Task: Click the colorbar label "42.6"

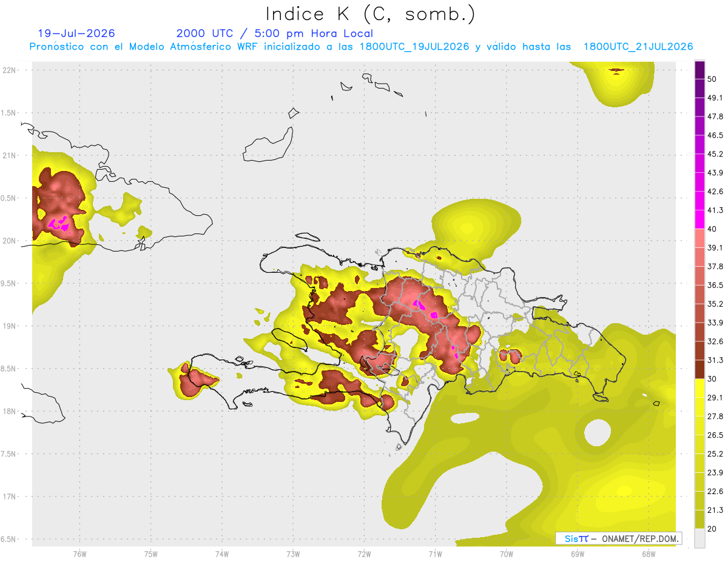Action: click(715, 192)
